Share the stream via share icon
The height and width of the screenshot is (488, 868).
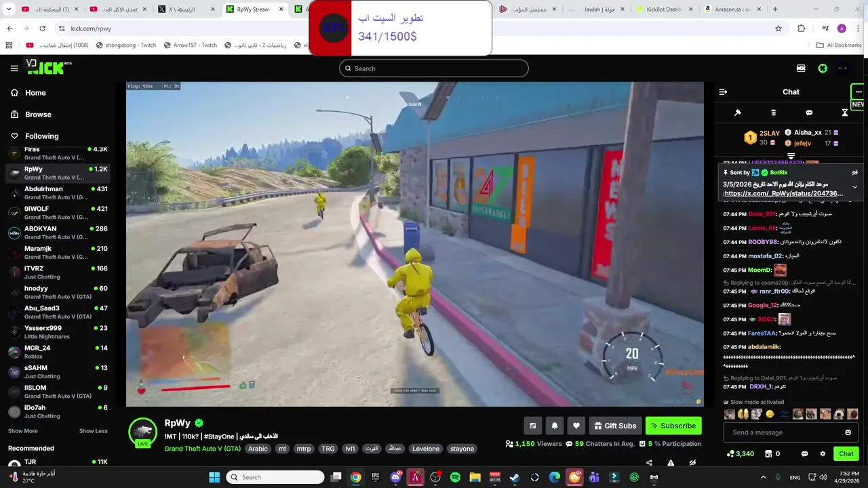click(649, 463)
